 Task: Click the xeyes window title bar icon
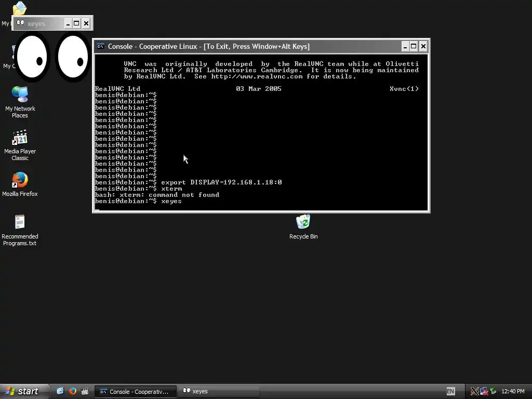tap(20, 23)
